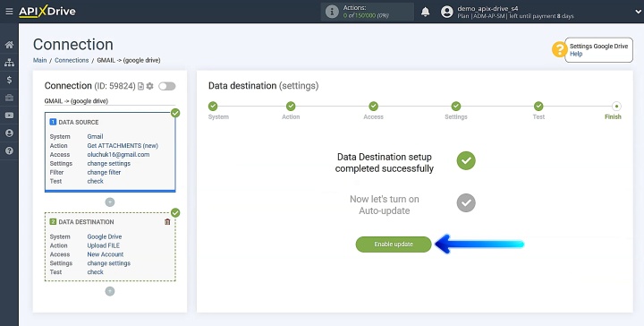The image size is (644, 326).
Task: Click the Actions counter panel
Action: [368, 12]
